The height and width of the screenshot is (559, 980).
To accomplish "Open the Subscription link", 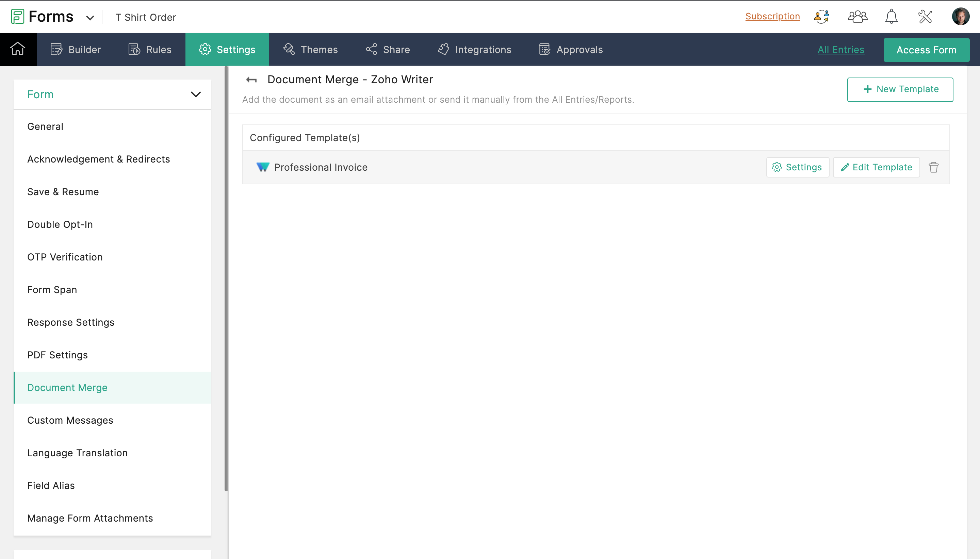I will [772, 17].
